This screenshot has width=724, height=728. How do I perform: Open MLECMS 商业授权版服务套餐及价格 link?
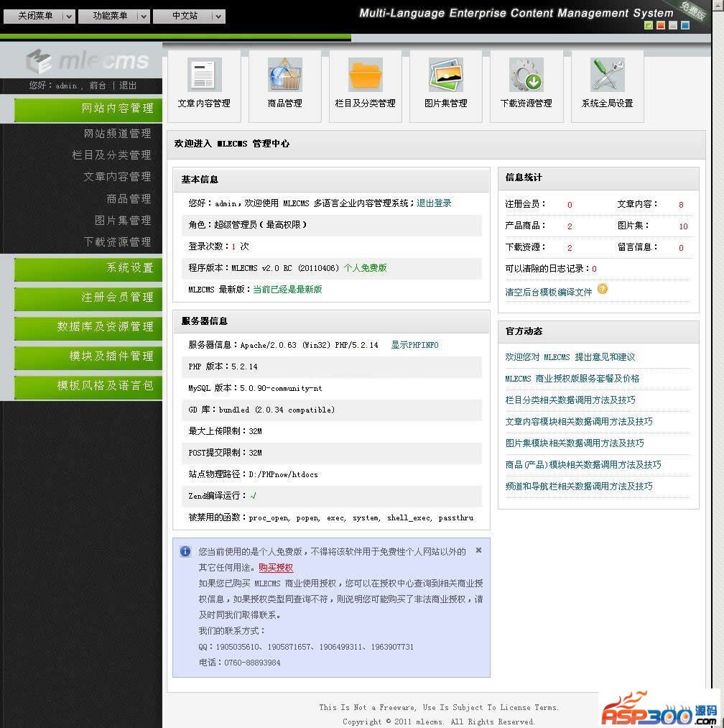(x=572, y=379)
